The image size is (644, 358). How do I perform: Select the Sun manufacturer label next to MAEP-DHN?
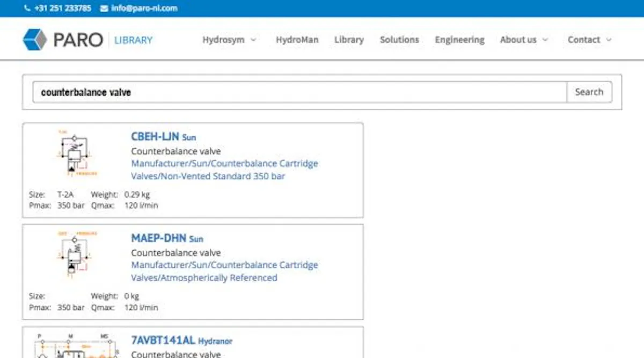point(196,239)
